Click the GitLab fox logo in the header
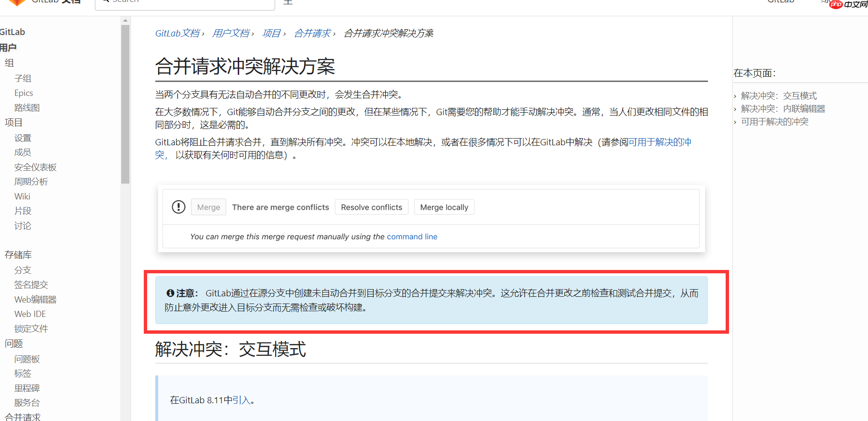 [17, 2]
